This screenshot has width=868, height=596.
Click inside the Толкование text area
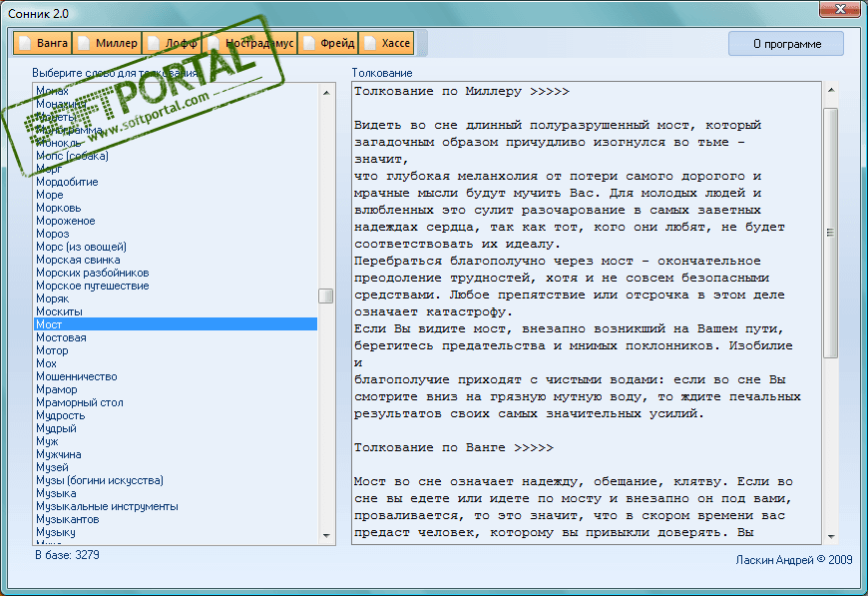coord(587,312)
